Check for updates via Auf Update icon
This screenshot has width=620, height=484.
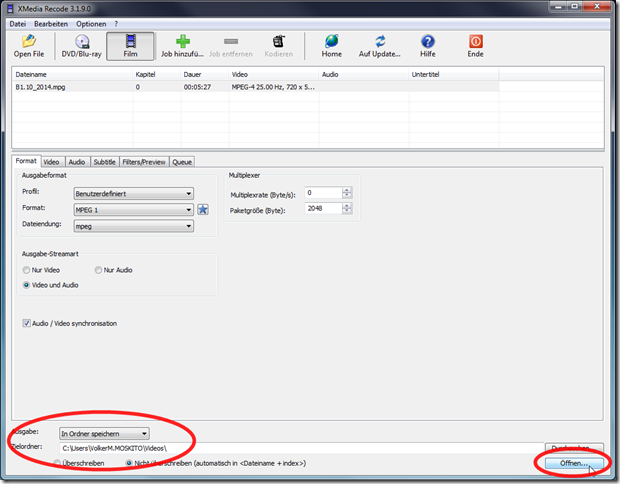point(379,44)
